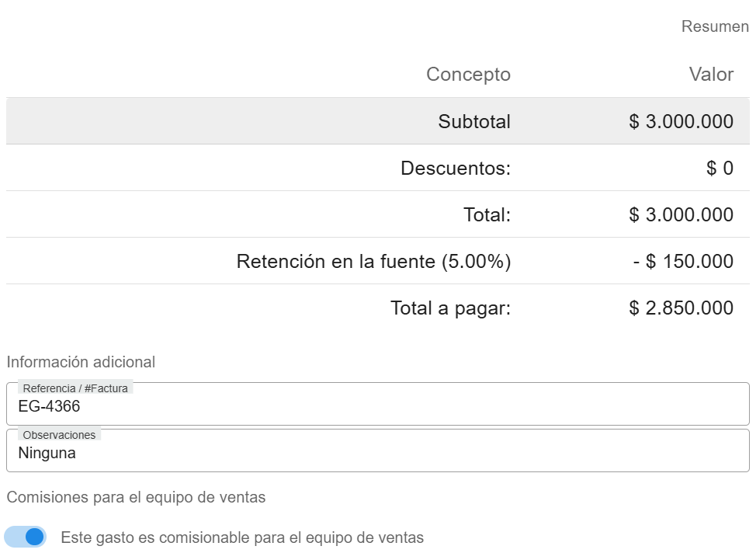Click the Observaciones field containing Ninguna
The width and height of the screenshot is (756, 560).
(x=378, y=453)
